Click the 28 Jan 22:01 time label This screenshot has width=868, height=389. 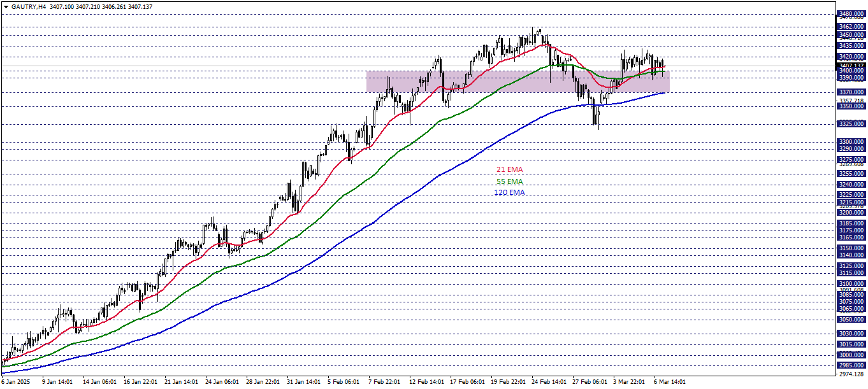tap(263, 382)
